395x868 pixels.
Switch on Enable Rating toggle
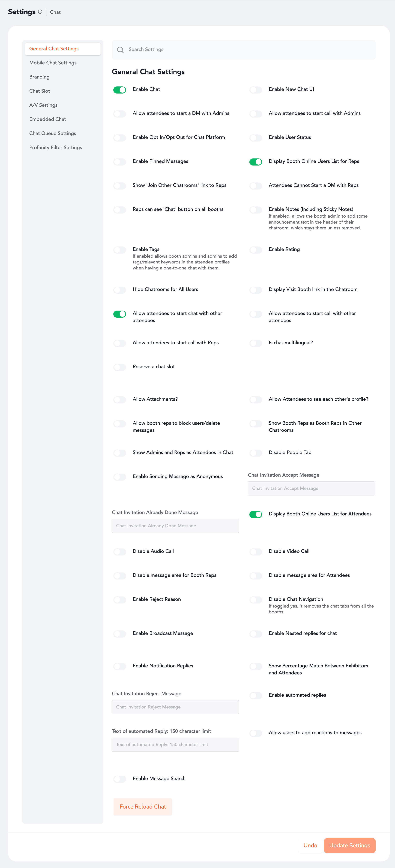tap(255, 250)
